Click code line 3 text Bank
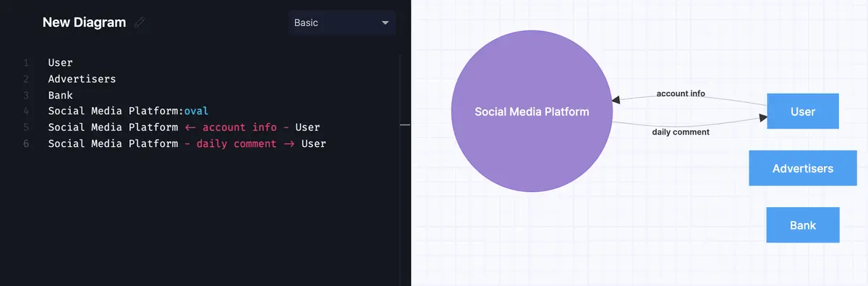This screenshot has width=868, height=286. tap(61, 95)
